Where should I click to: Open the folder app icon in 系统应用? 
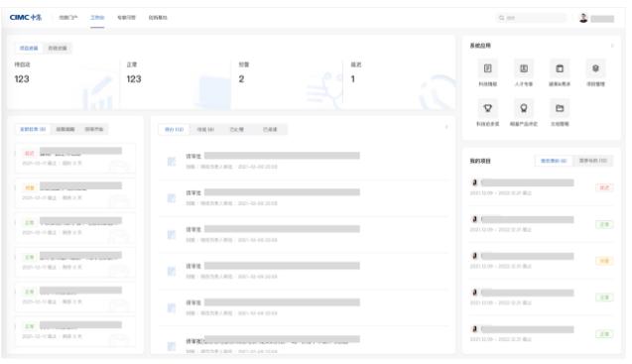pos(560,108)
